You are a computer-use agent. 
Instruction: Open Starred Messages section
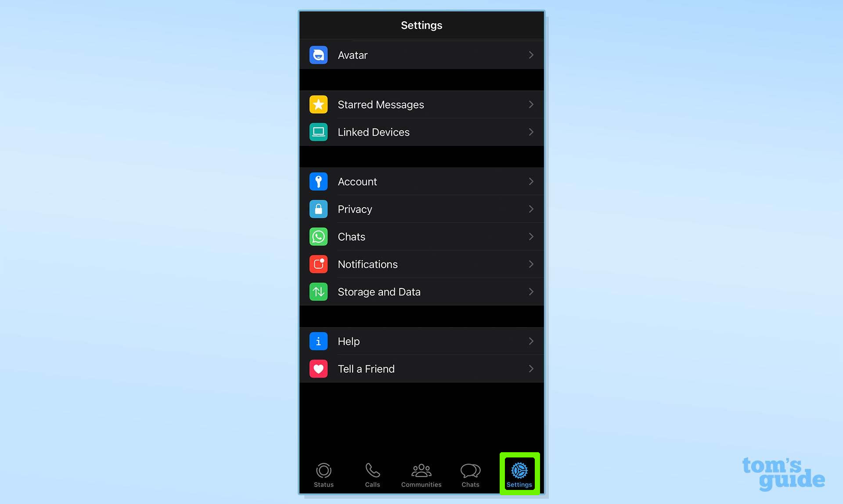click(421, 104)
